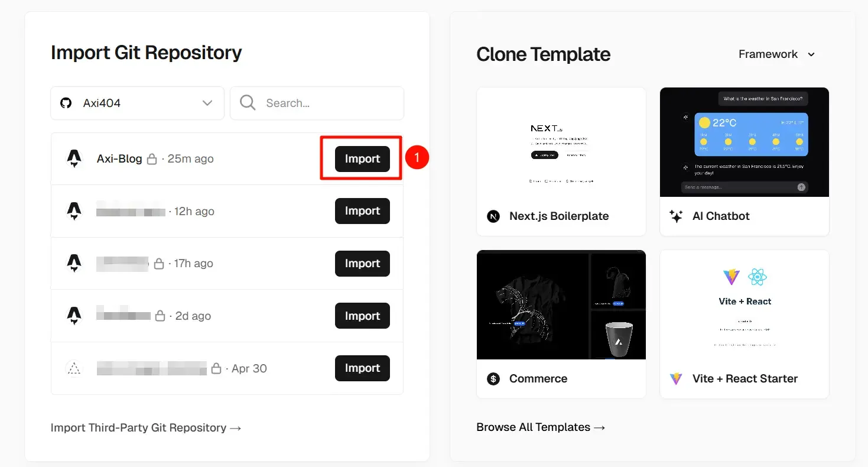Click the triangle icon on the Apr 30 repository
This screenshot has height=467, width=868.
click(74, 368)
